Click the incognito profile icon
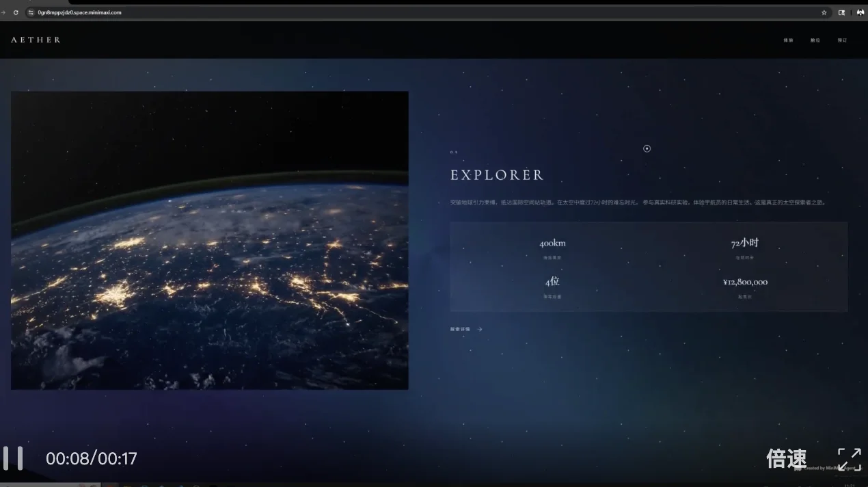This screenshot has width=868, height=487. click(x=860, y=12)
